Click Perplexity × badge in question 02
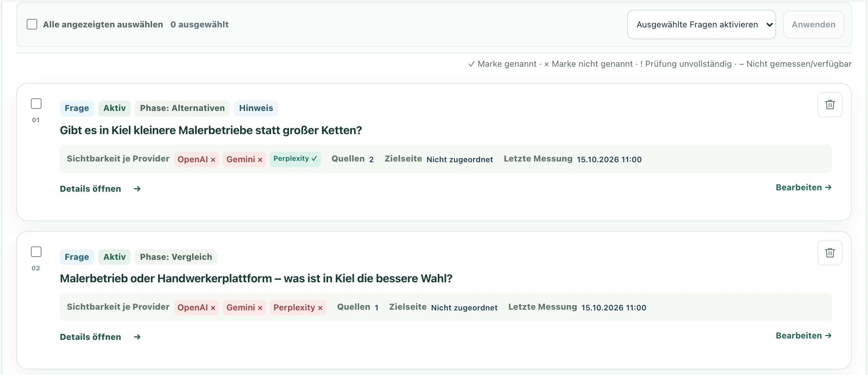Viewport: 868px width, 375px height. (x=298, y=308)
